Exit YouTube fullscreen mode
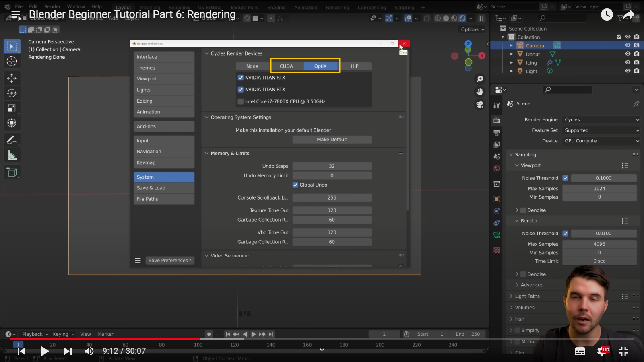Screen dimensions: 644x362 (x=623, y=351)
